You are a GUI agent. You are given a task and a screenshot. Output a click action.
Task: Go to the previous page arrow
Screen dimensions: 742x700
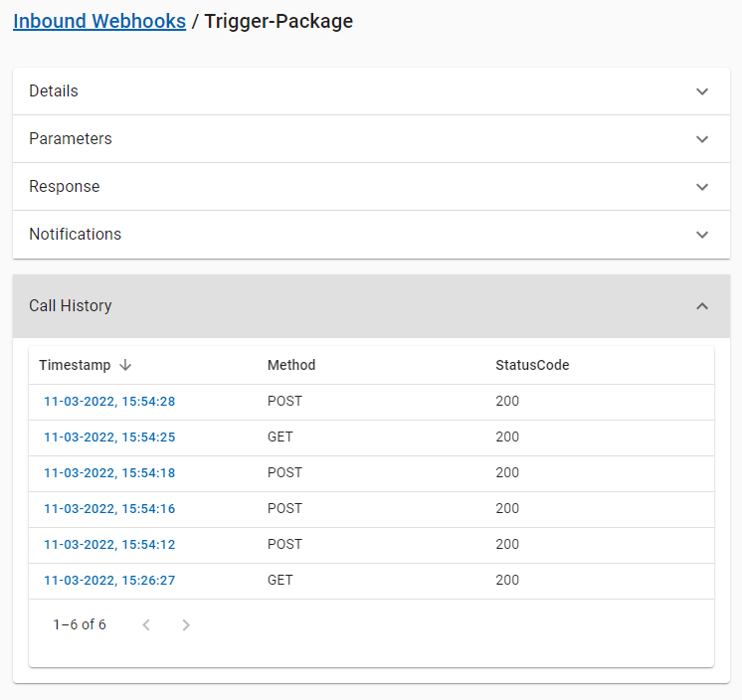[146, 625]
